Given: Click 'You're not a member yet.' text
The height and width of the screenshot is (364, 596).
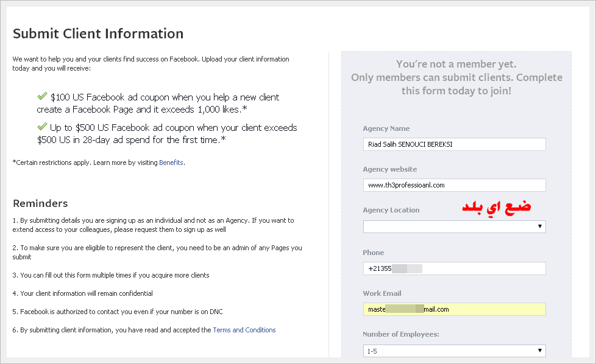Looking at the screenshot, I should pyautogui.click(x=456, y=64).
